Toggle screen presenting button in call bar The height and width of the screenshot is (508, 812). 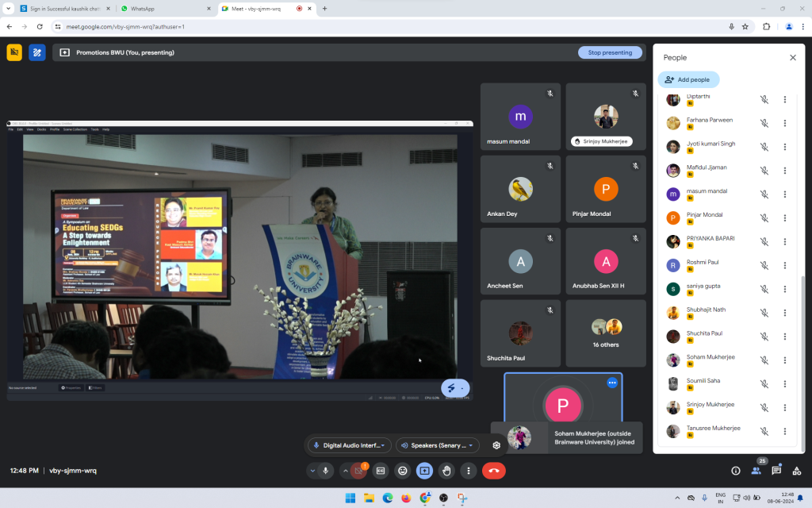coord(424,471)
